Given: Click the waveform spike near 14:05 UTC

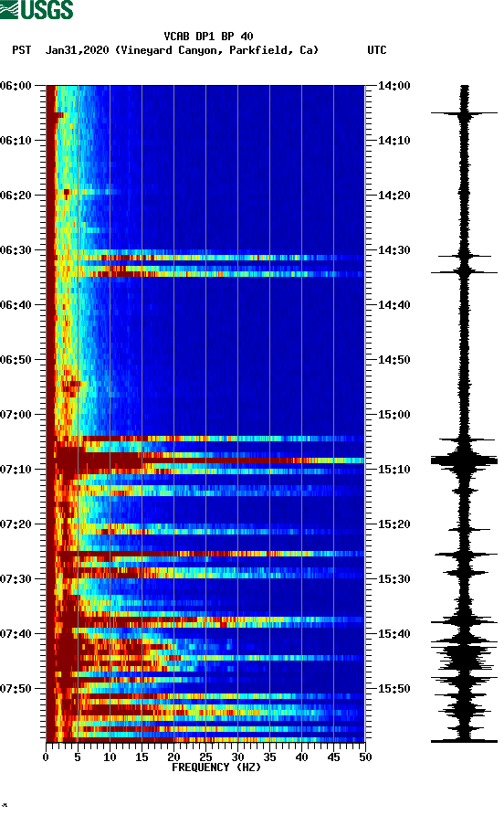Looking at the screenshot, I should point(464,112).
